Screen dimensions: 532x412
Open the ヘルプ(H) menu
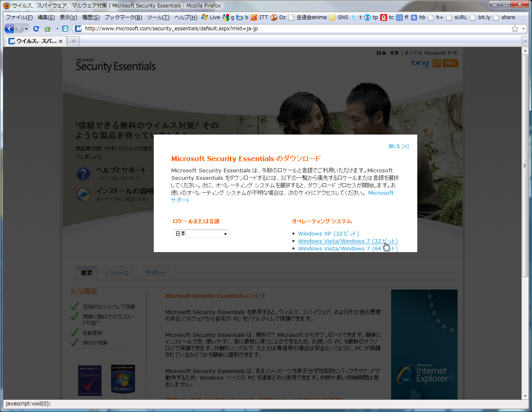186,17
